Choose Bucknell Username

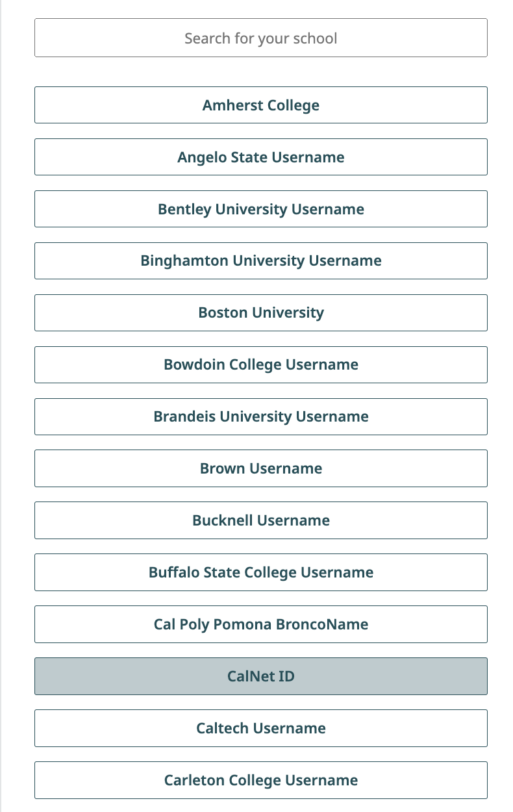(260, 521)
